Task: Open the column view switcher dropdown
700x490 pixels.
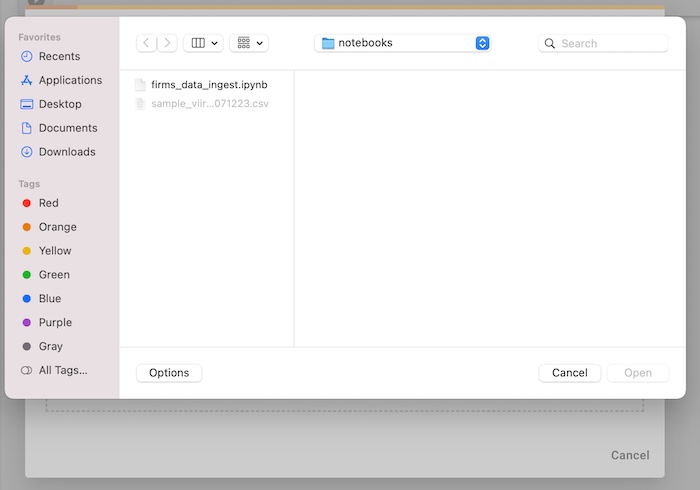Action: pos(204,43)
